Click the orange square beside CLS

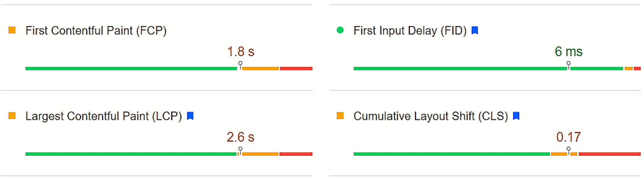click(x=340, y=116)
